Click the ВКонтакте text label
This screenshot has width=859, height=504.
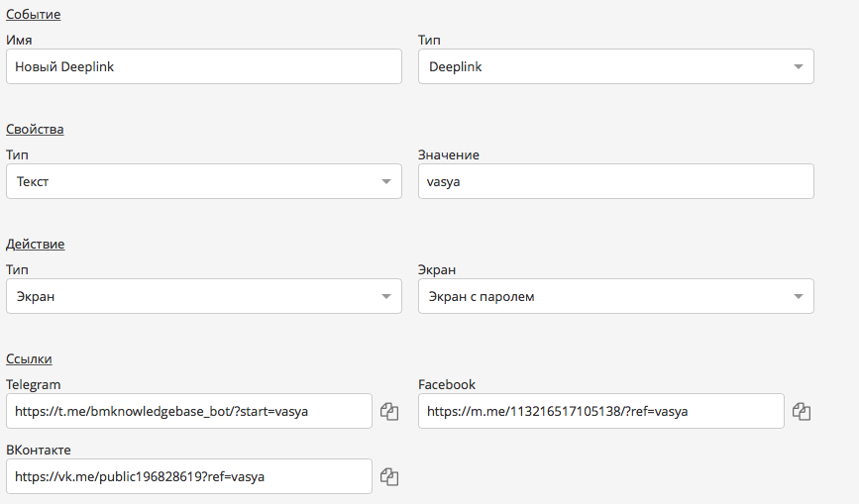click(x=39, y=450)
